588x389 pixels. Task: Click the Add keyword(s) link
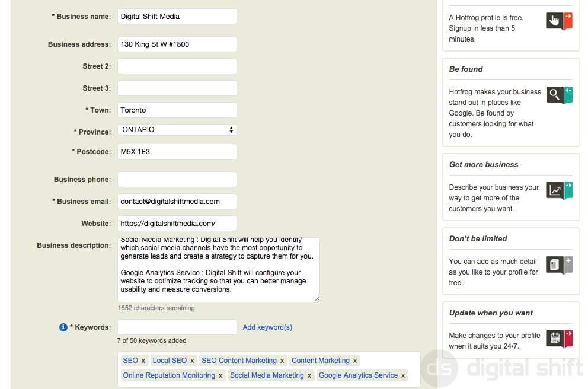click(x=267, y=327)
